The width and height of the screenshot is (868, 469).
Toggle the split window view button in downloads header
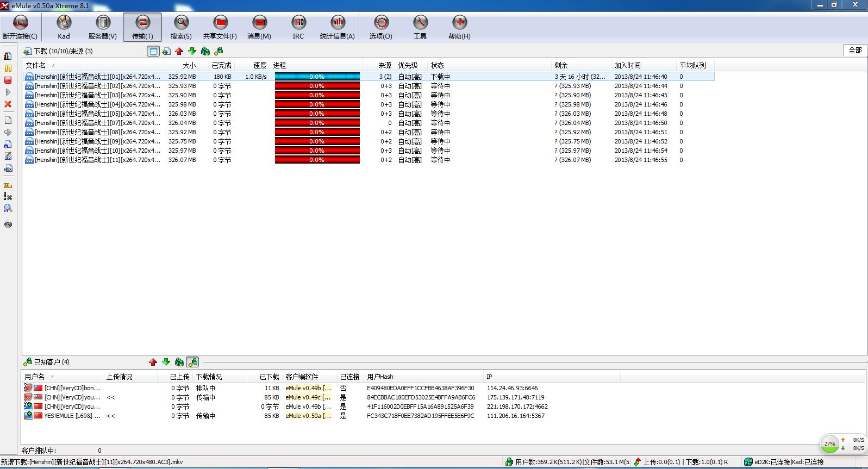click(x=153, y=51)
